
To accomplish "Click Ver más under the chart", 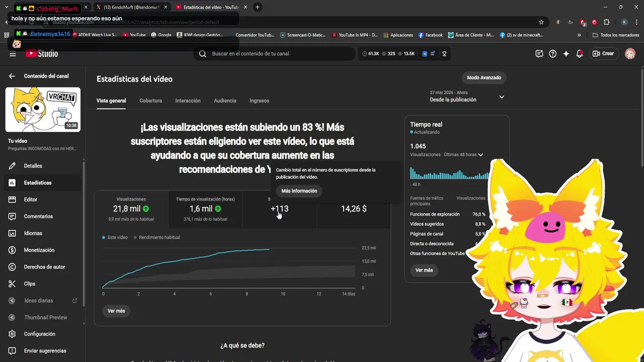I will click(116, 311).
